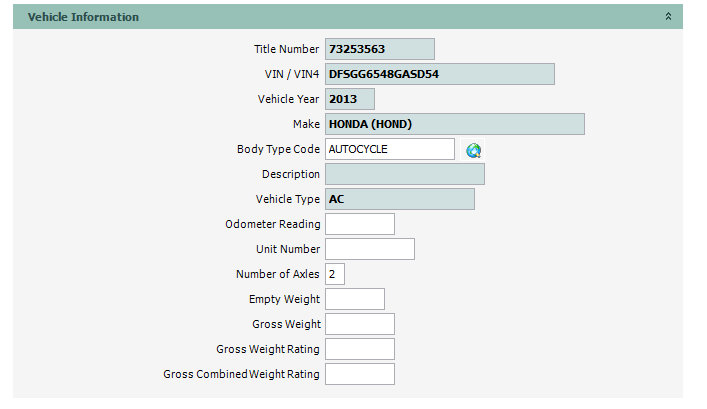Select the Title Number field

[380, 49]
